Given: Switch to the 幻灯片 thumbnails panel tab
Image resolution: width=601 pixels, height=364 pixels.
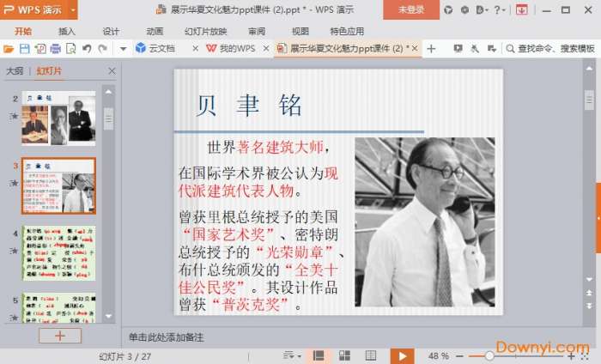Looking at the screenshot, I should 49,71.
